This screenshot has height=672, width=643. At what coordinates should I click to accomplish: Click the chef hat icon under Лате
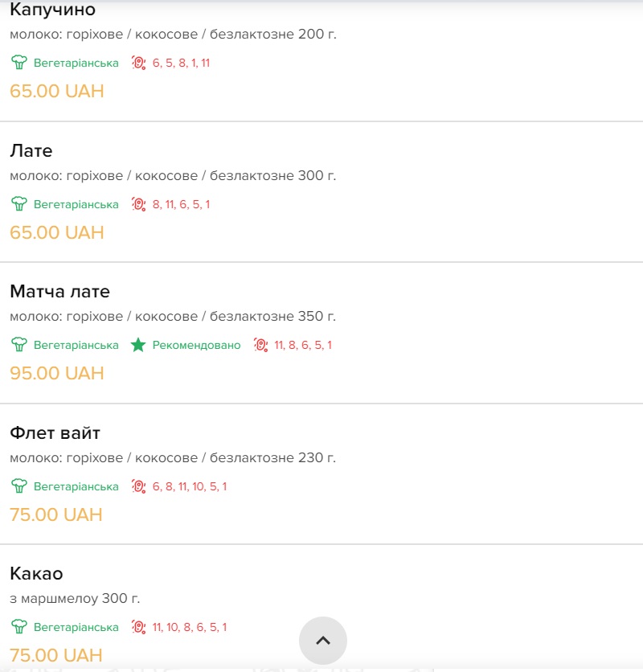(x=18, y=204)
